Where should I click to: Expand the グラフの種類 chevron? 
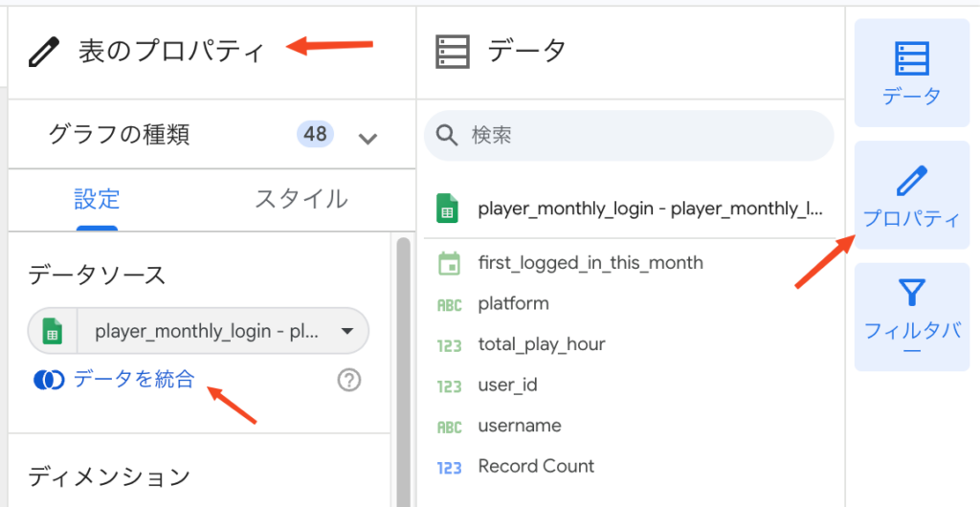click(x=367, y=138)
